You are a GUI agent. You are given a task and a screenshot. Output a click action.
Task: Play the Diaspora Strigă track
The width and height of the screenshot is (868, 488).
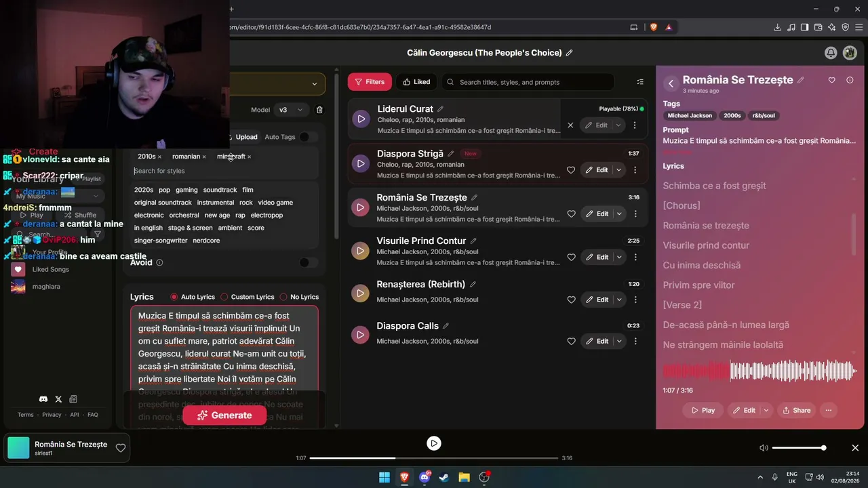click(361, 163)
